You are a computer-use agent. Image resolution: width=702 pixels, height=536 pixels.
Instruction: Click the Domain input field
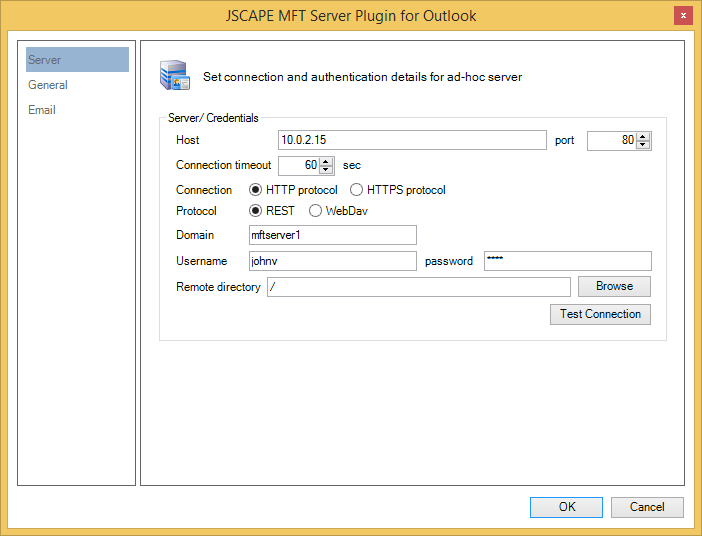click(333, 235)
